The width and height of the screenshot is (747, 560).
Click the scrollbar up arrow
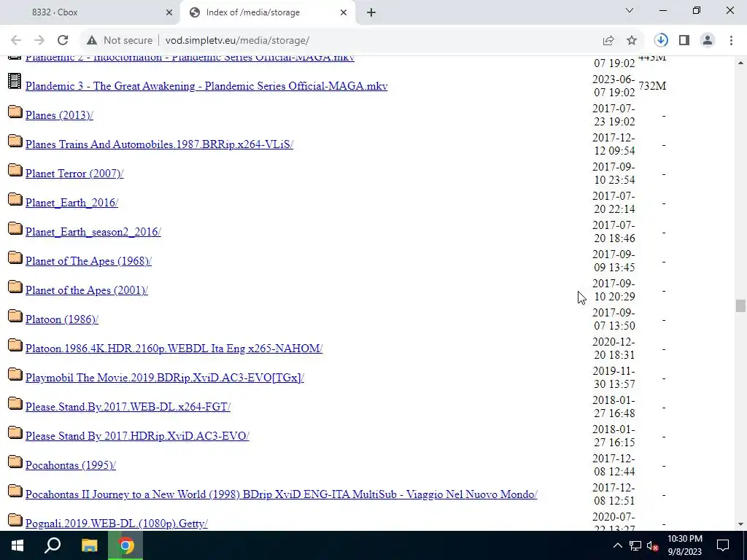pyautogui.click(x=740, y=63)
